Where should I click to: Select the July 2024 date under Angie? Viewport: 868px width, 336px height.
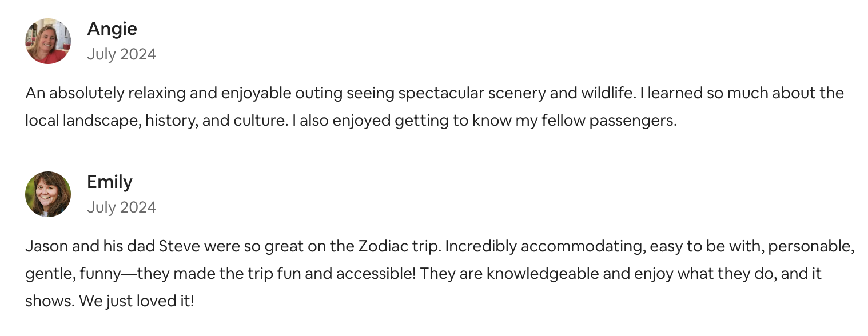121,54
